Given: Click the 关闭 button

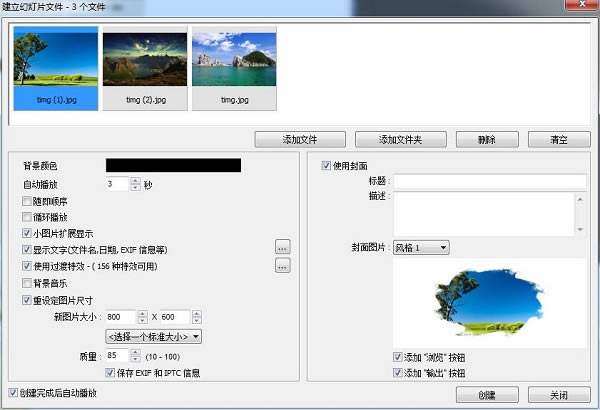Looking at the screenshot, I should coord(559,395).
